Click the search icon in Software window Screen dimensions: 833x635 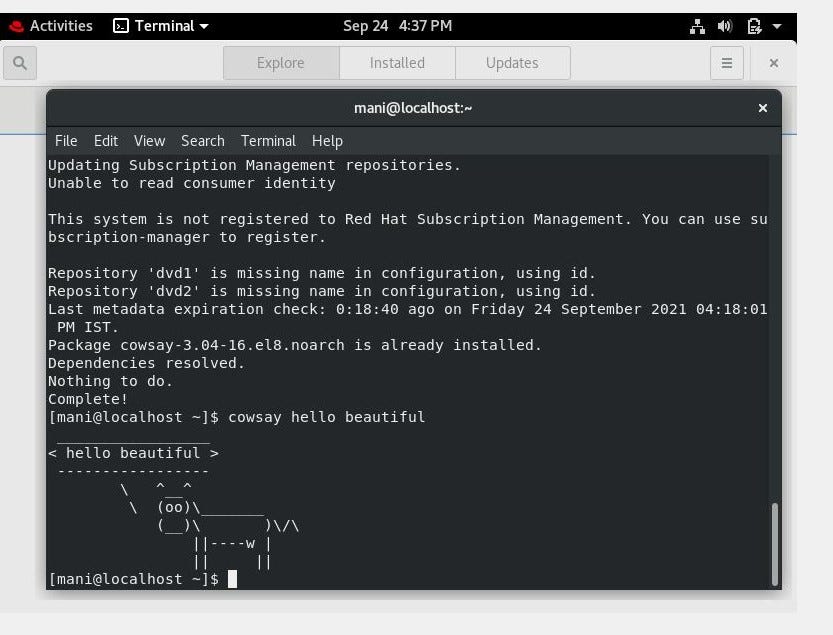click(x=20, y=63)
